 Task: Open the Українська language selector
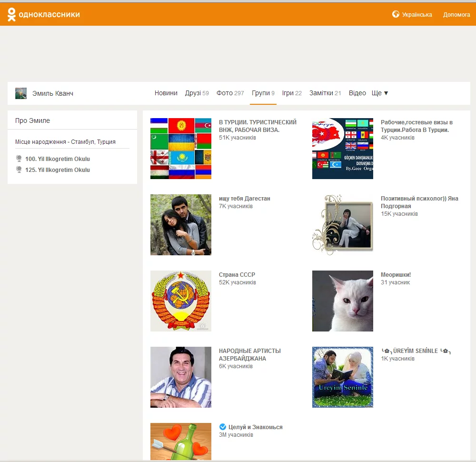[416, 15]
